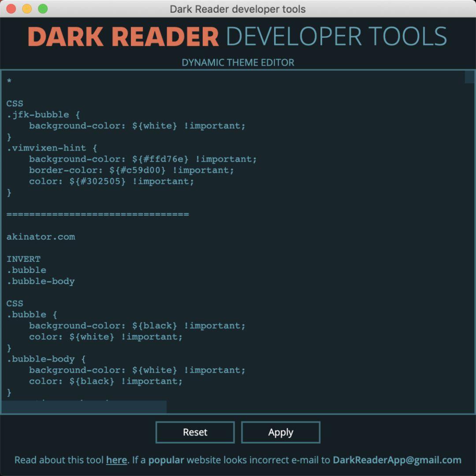This screenshot has height=476, width=476.
Task: Click the second 'CSS' keyword under akinator.com
Action: point(15,304)
